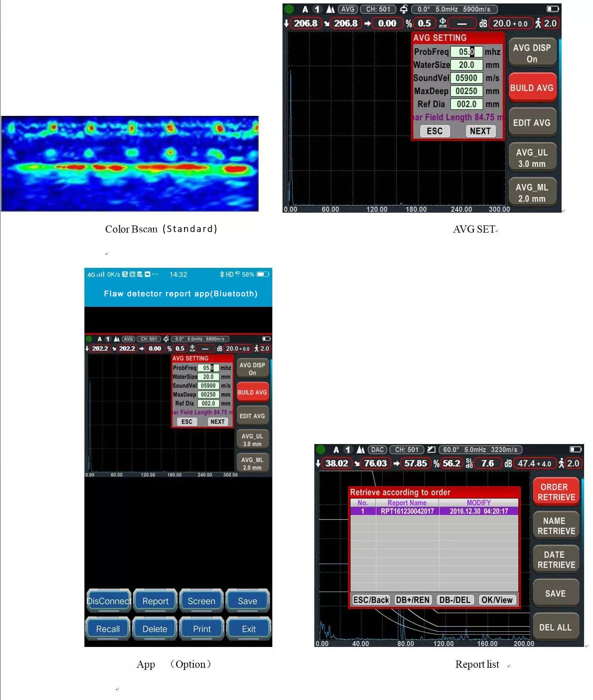This screenshot has width=593, height=700.
Task: Toggle AVG DISP On button inside the phone app
Action: (252, 369)
